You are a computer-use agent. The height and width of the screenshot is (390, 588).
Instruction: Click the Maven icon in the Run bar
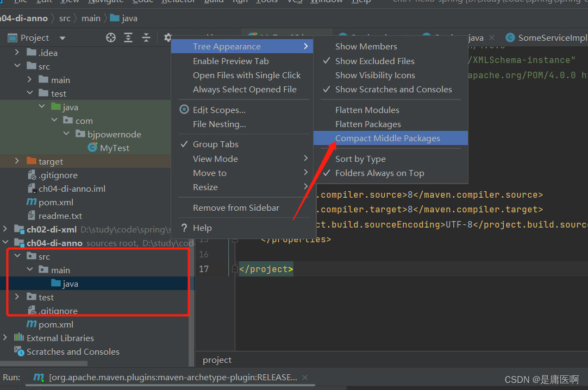tap(39, 377)
